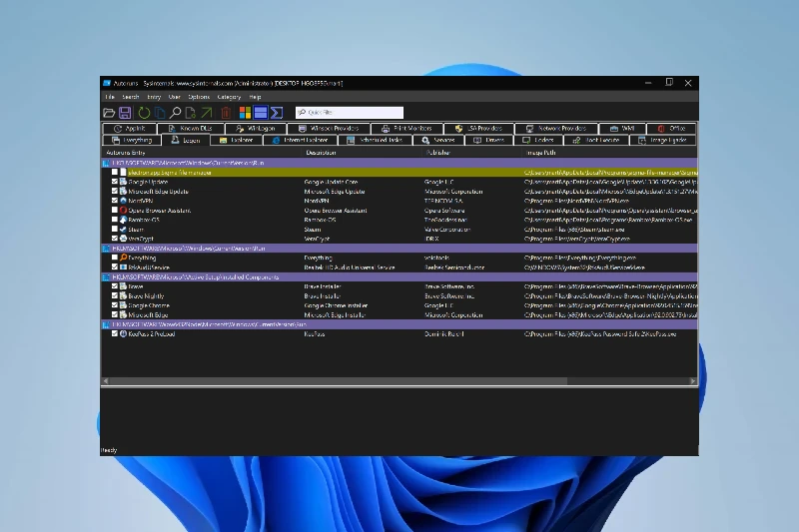Switch to the Services tab
This screenshot has height=532, width=799.
tap(439, 141)
